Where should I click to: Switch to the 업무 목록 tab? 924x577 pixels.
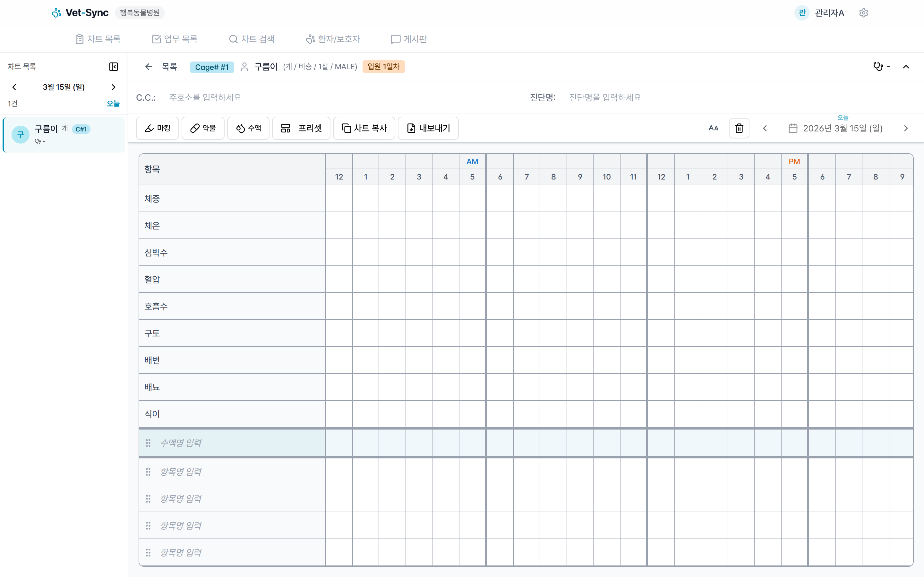[175, 38]
